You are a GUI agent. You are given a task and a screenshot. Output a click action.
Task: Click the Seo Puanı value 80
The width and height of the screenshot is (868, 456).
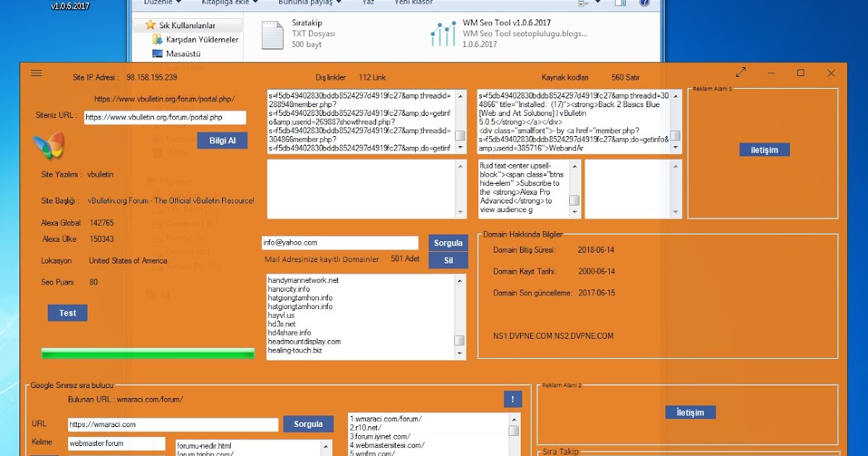click(x=94, y=282)
